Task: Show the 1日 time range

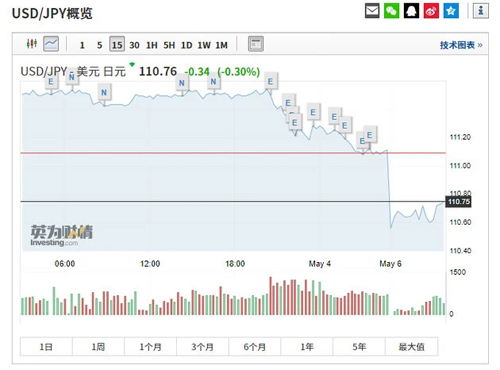Action: point(46,347)
